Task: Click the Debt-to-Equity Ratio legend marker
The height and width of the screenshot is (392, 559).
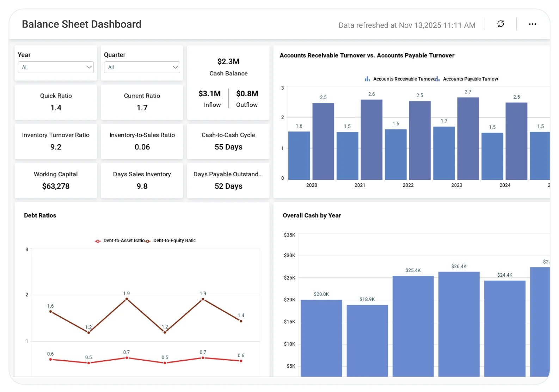Action: (148, 241)
